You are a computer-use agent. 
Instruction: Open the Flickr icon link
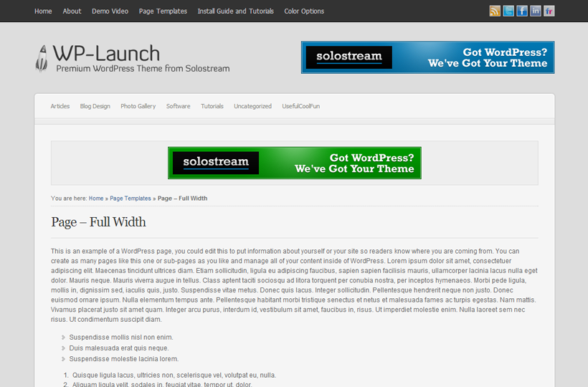549,11
